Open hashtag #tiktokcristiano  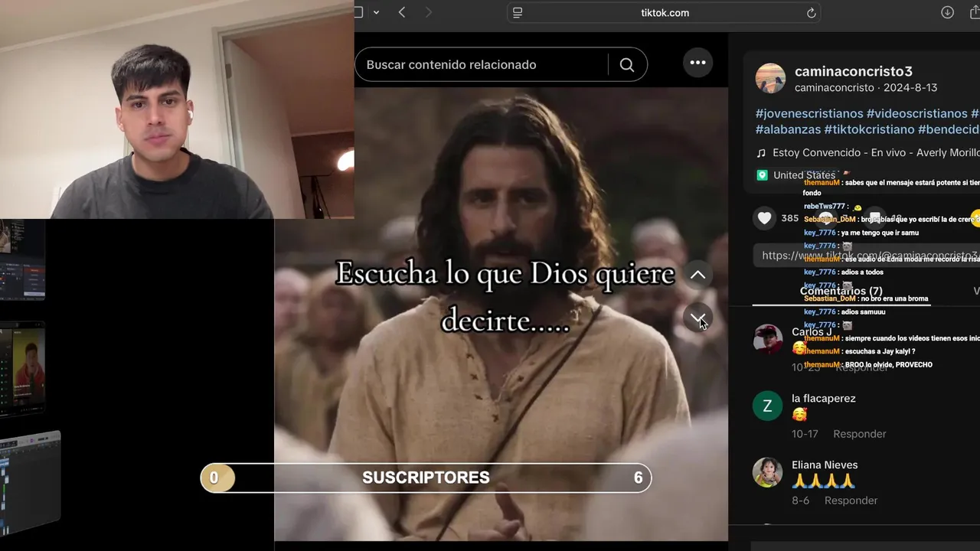tap(870, 129)
